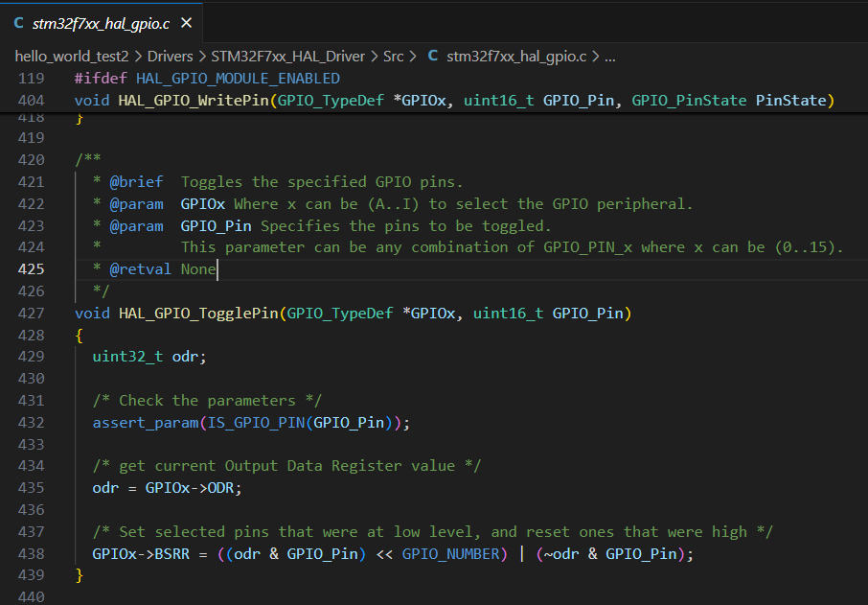The image size is (868, 605).
Task: Click the breadcrumb C file icon
Action: pos(433,56)
